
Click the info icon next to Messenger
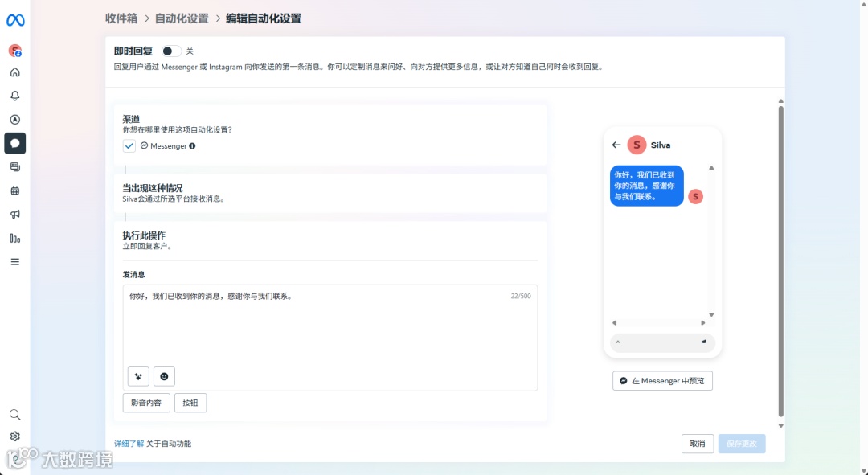click(192, 146)
